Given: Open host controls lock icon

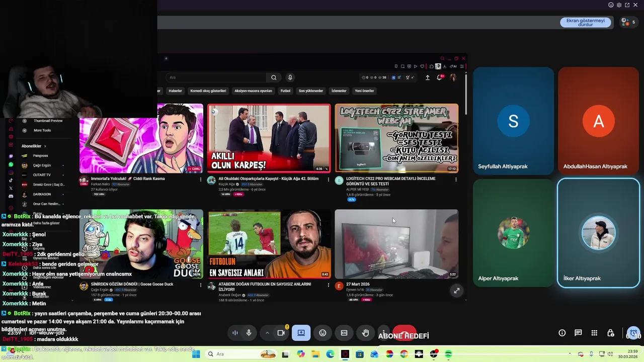Looking at the screenshot, I should point(610,333).
